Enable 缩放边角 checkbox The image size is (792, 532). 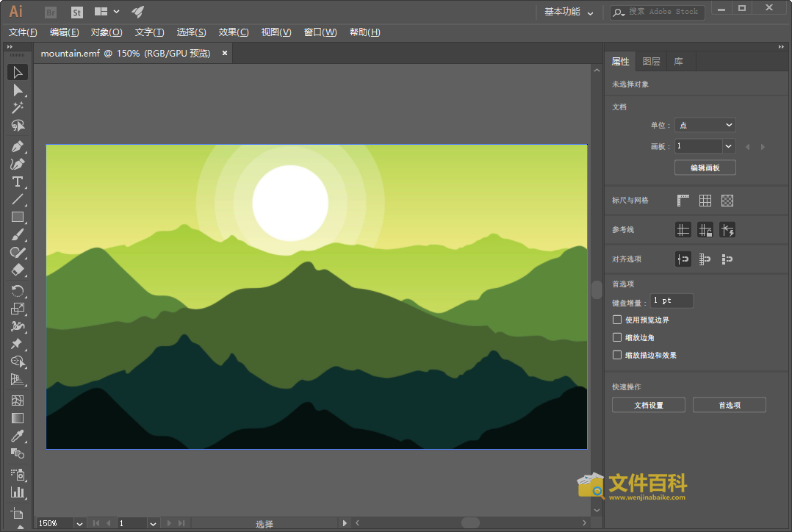point(617,337)
